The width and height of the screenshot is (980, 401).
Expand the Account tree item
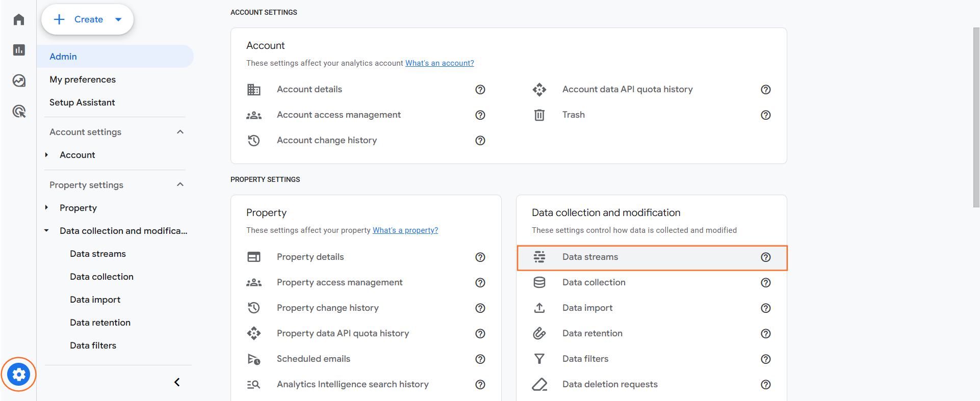click(46, 155)
